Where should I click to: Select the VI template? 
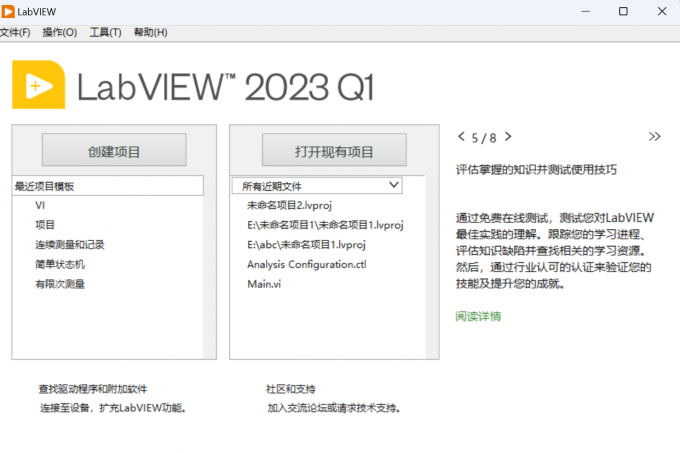40,205
